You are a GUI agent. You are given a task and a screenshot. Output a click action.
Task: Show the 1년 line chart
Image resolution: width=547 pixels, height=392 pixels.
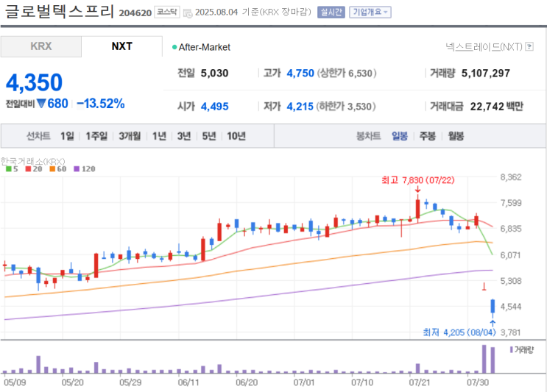(x=159, y=136)
